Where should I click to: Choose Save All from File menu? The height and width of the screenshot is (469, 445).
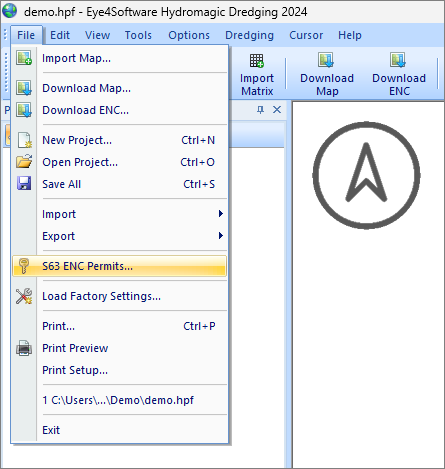(119, 184)
